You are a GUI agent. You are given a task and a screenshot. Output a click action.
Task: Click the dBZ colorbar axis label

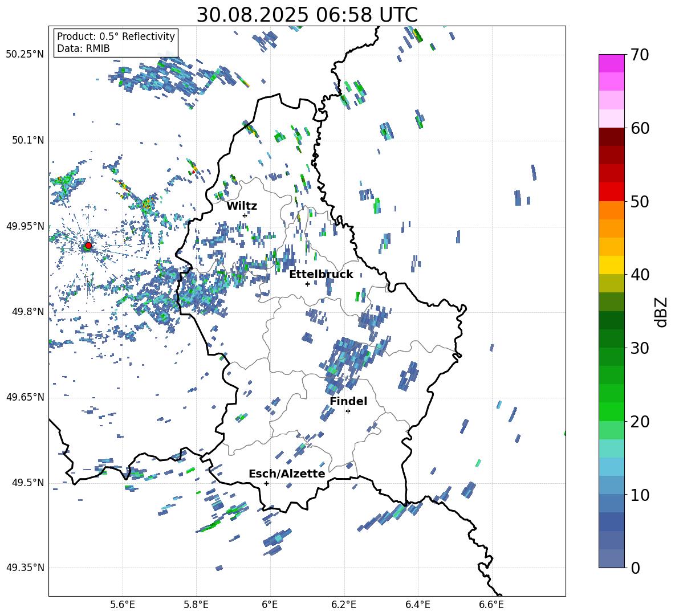click(x=662, y=312)
